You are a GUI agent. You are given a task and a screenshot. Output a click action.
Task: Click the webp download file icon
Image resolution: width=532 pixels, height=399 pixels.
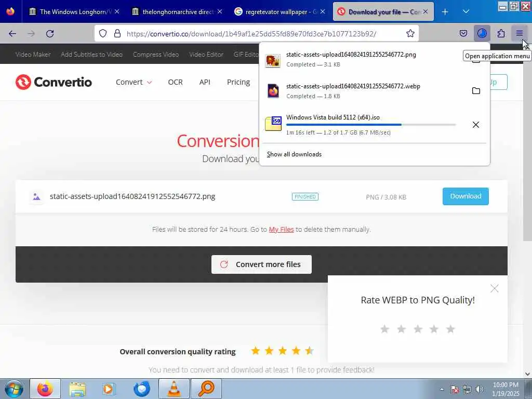(273, 91)
